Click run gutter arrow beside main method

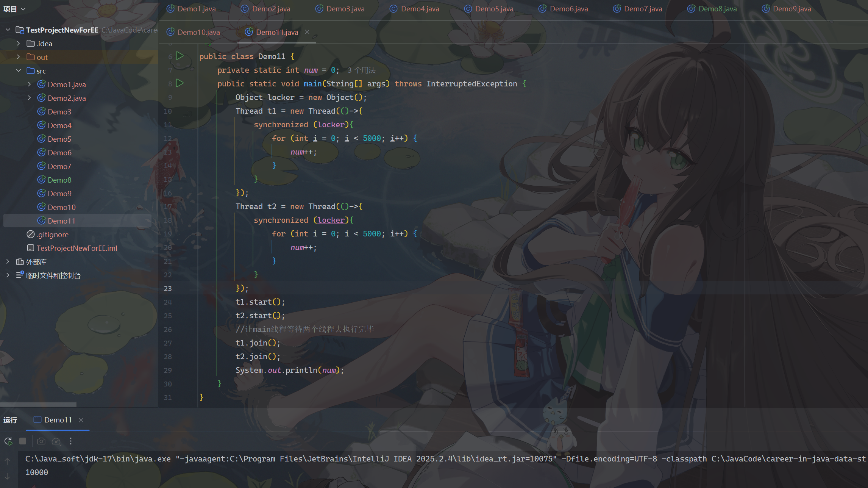[x=180, y=83]
